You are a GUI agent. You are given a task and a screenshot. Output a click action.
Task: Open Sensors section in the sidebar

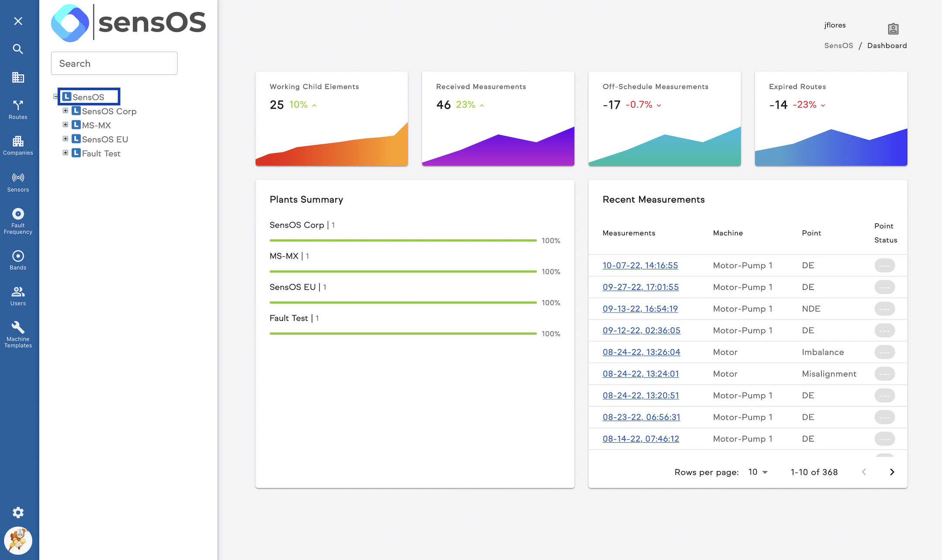(18, 182)
